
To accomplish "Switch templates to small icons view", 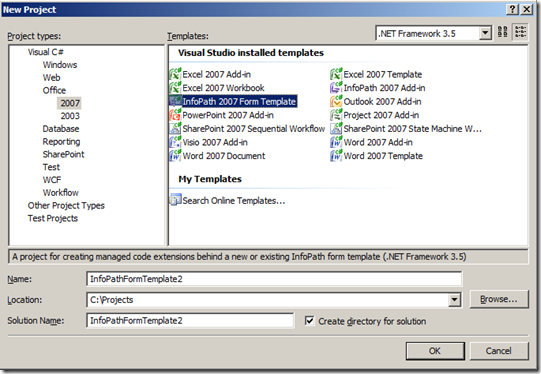I will point(520,32).
